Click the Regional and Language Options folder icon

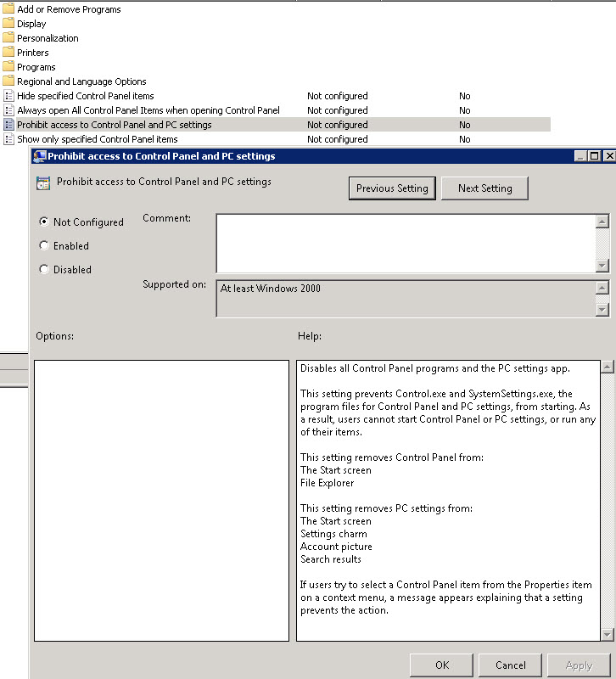click(x=8, y=81)
